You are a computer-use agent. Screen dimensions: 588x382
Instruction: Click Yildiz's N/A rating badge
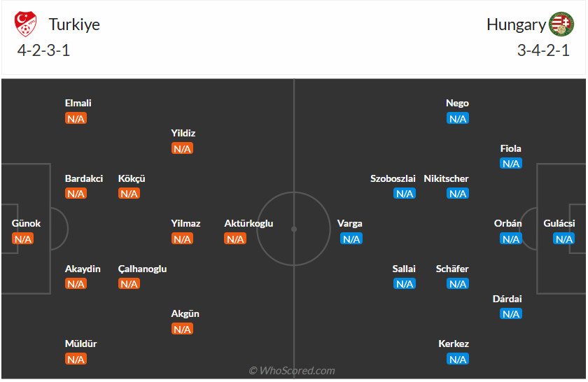(182, 148)
